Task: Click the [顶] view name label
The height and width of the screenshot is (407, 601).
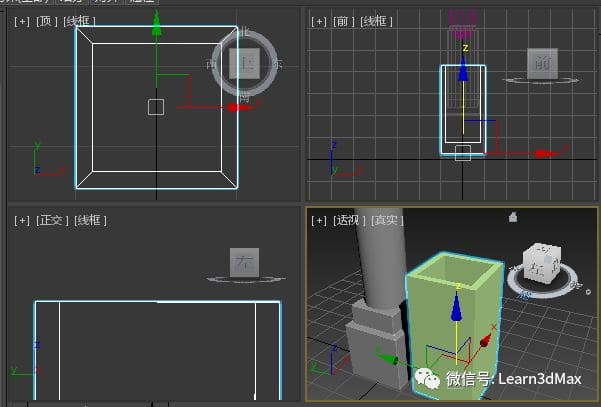Action: [x=46, y=21]
